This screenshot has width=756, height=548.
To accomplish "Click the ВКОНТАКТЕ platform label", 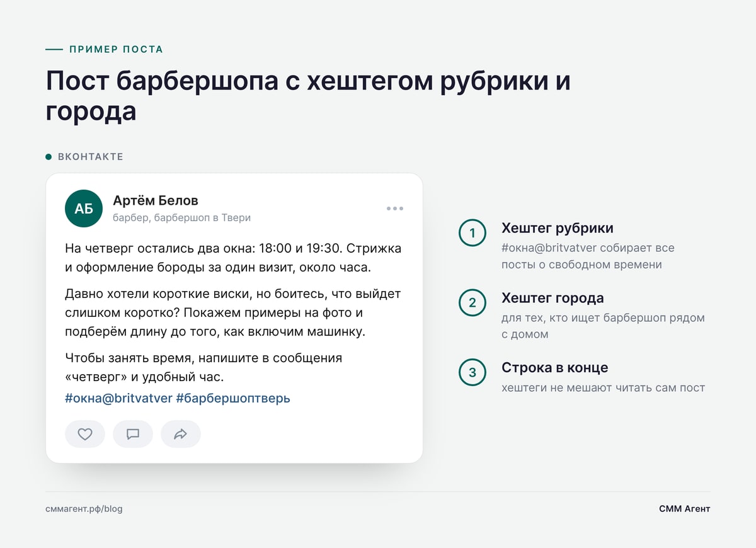I will tap(91, 156).
